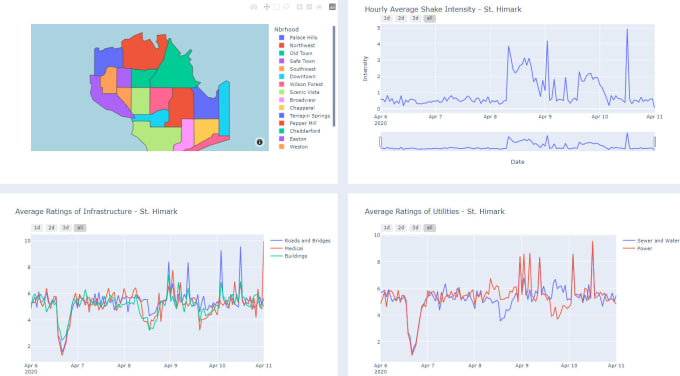
Task: Toggle Terrapin Springs legend entry
Action: 304,116
